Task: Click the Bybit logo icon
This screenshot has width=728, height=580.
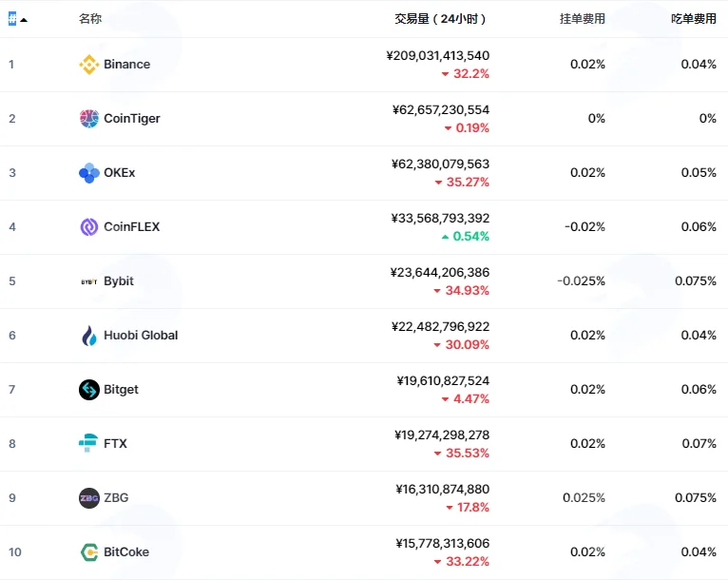Action: click(88, 281)
